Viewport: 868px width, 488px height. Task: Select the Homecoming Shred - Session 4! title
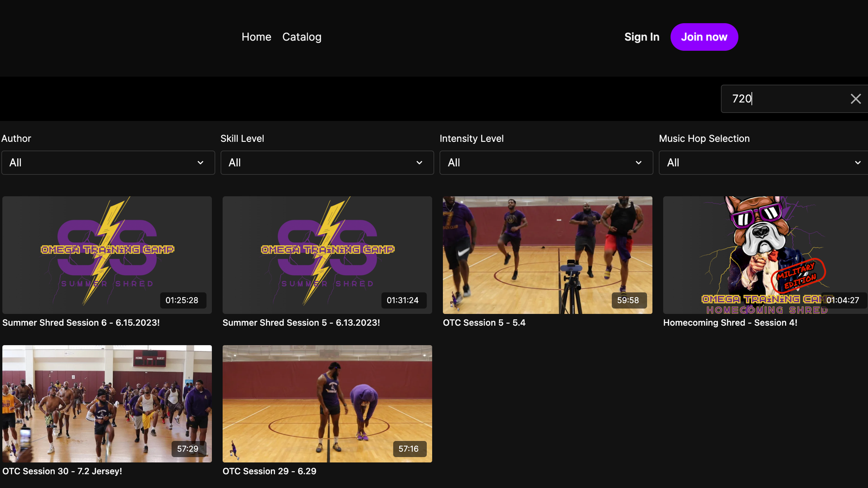pos(730,323)
